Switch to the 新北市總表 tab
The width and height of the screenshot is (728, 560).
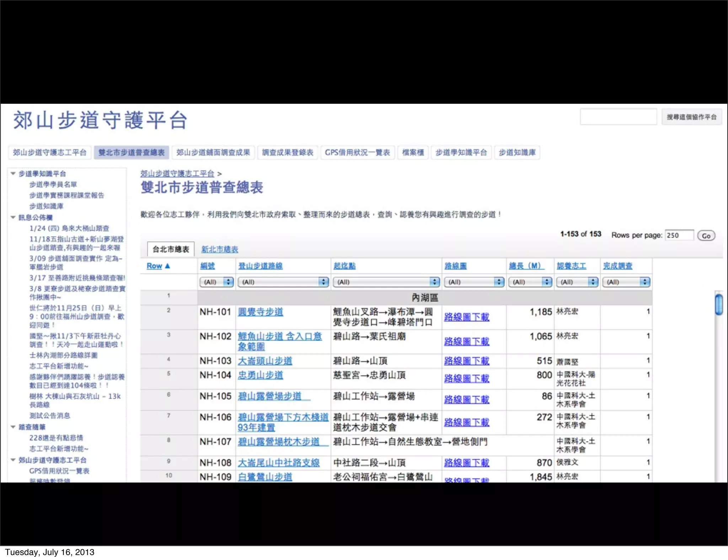220,249
